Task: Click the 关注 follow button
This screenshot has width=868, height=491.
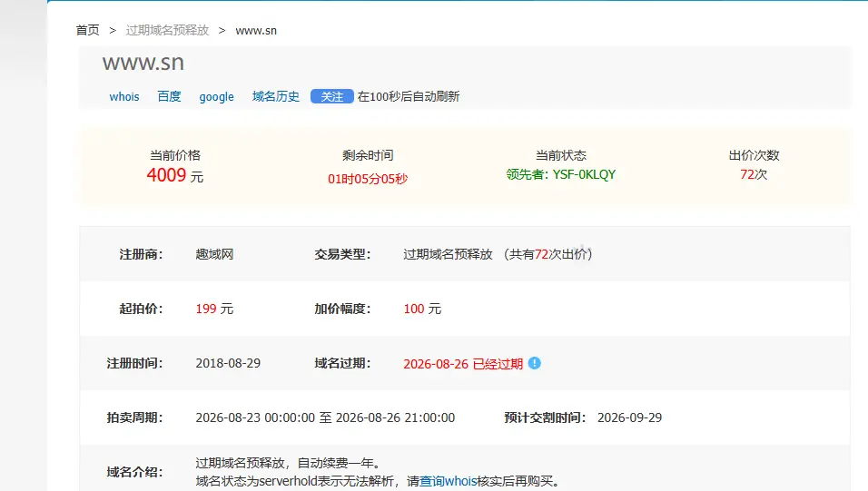Action: [331, 96]
